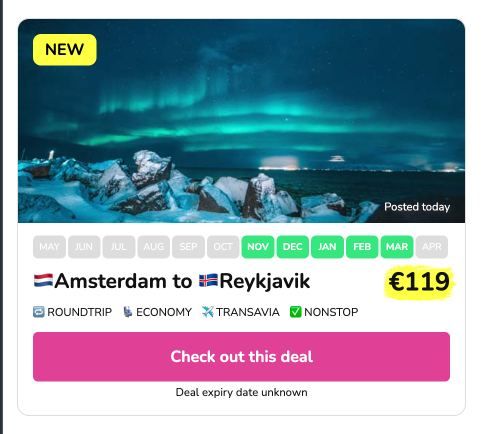Open the Check out this deal button
The image size is (485, 434).
(241, 357)
